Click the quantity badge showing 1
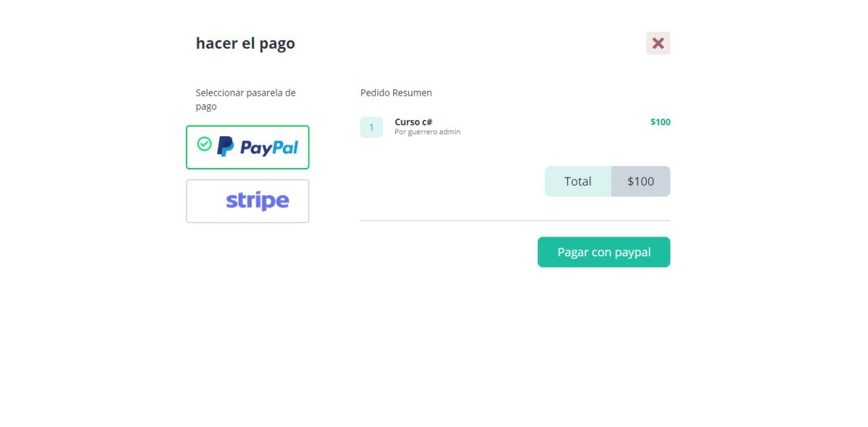 pos(372,127)
